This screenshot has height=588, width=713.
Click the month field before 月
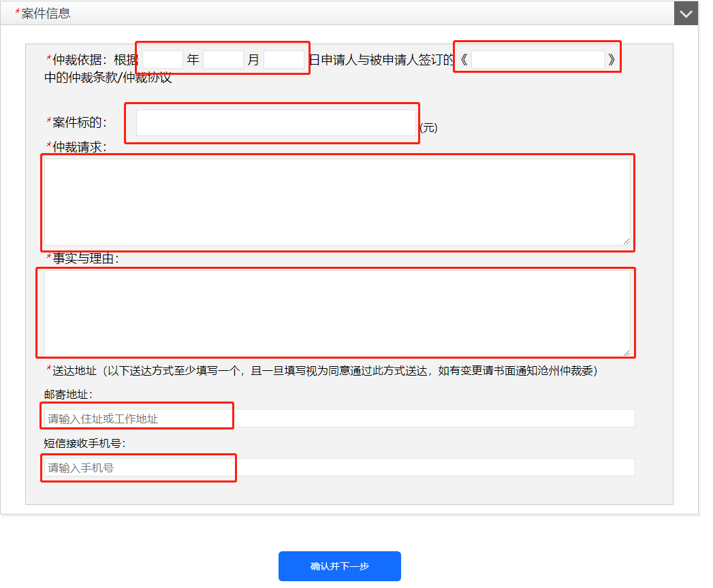coord(223,59)
